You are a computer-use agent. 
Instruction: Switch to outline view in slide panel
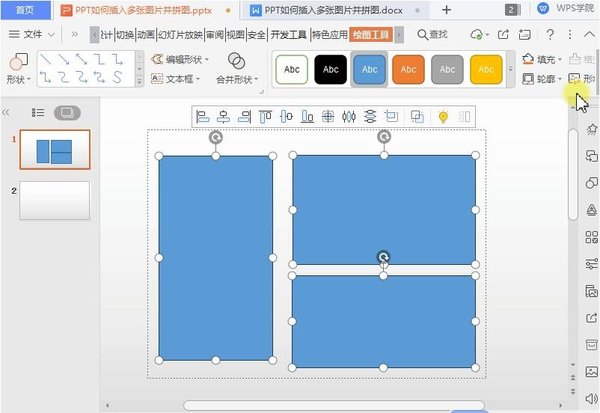pyautogui.click(x=38, y=112)
